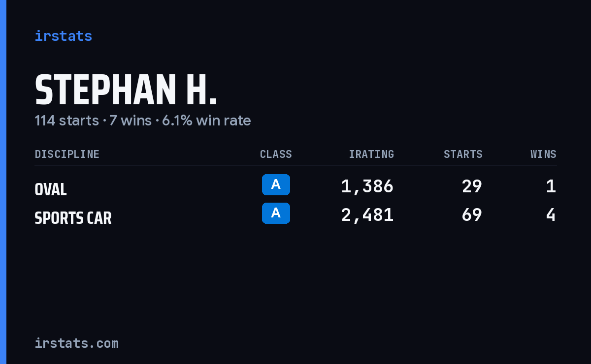Screen dimensions: 591x364
Task: Click the Oval class A badge
Action: click(x=276, y=185)
